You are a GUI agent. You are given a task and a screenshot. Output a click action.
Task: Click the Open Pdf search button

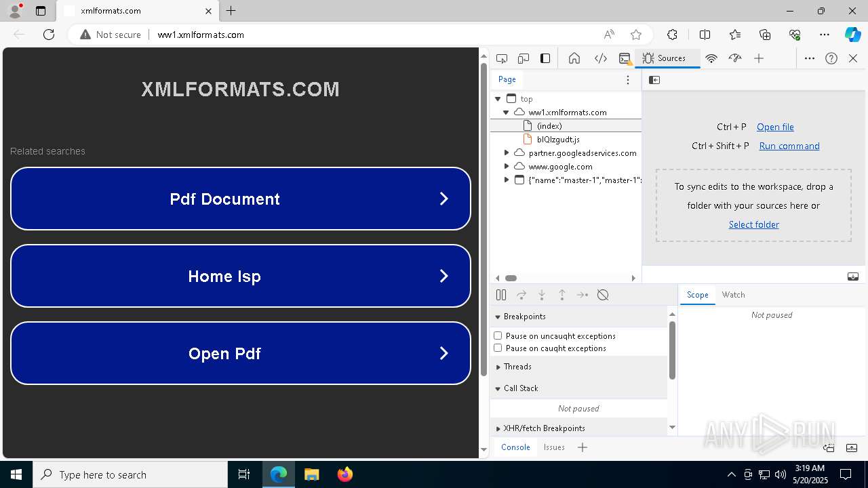(241, 353)
